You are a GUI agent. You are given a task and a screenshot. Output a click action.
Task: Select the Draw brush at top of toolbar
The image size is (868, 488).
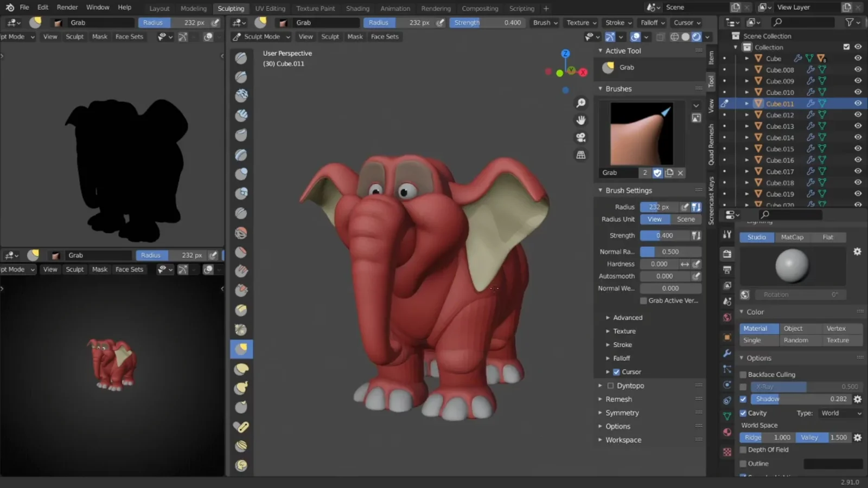(241, 58)
